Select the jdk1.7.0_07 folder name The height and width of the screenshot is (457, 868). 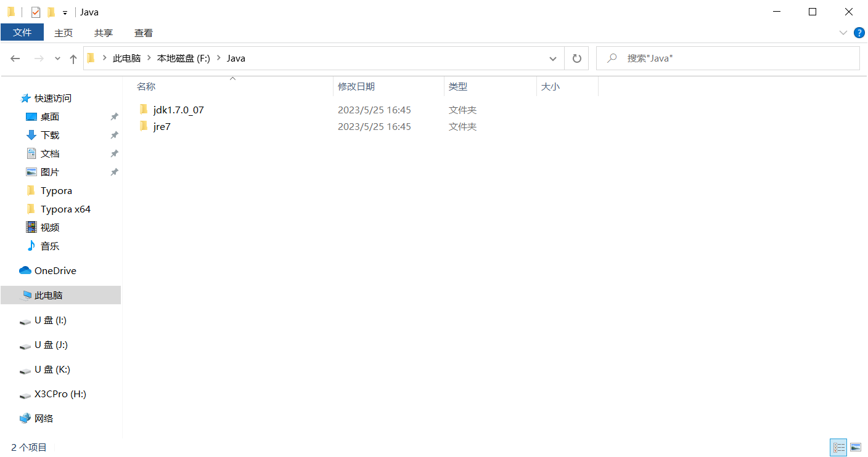click(179, 110)
